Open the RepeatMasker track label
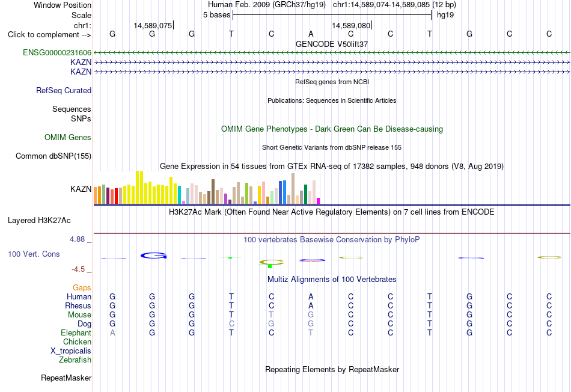Viewport: 571px width, 392px height. click(x=66, y=378)
